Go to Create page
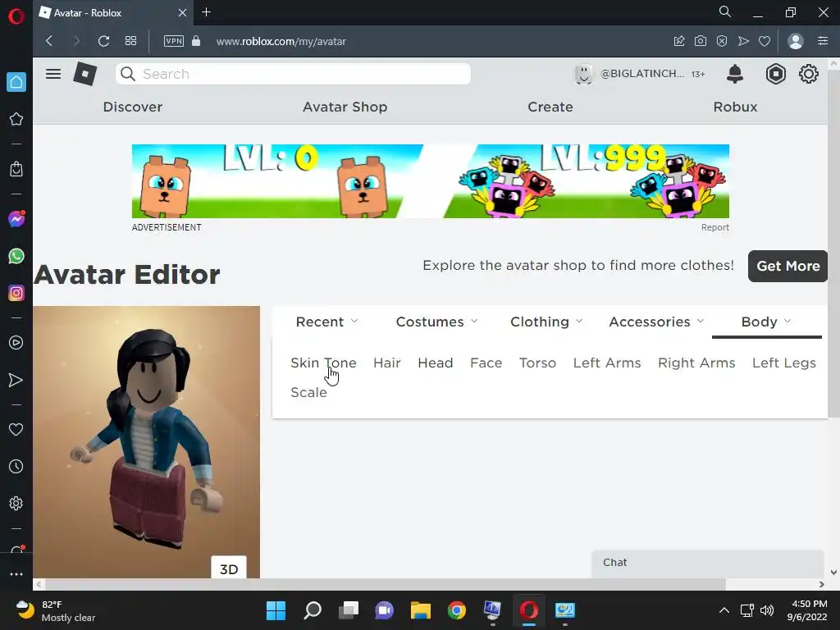Image resolution: width=840 pixels, height=630 pixels. click(550, 107)
